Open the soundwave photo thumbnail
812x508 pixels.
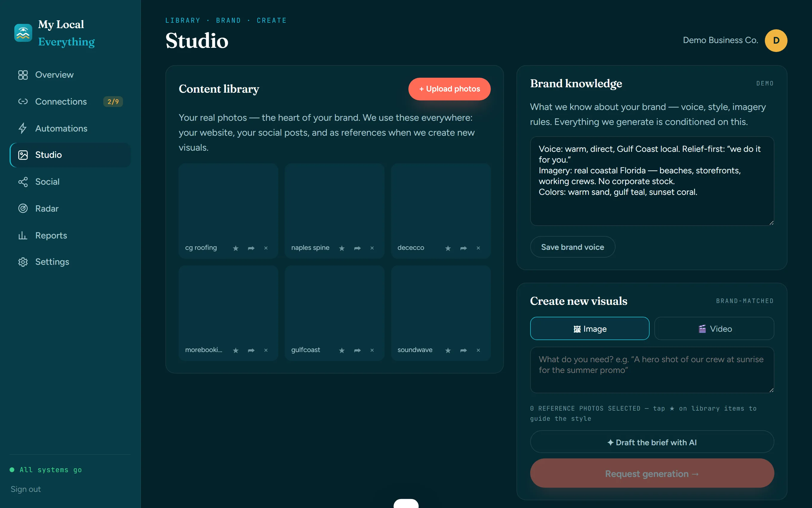point(441,303)
